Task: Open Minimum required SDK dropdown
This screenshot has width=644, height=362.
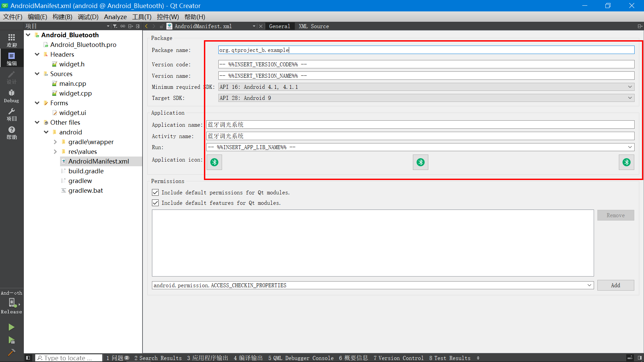Action: pyautogui.click(x=426, y=87)
